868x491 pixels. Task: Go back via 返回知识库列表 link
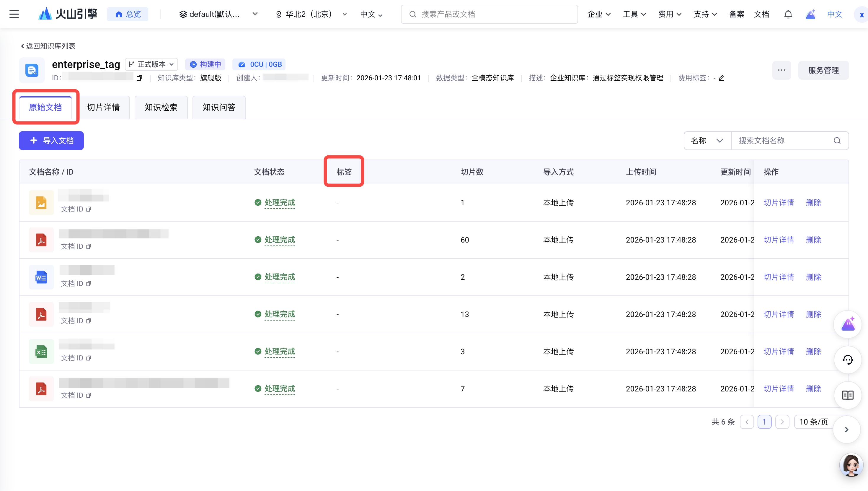(48, 46)
